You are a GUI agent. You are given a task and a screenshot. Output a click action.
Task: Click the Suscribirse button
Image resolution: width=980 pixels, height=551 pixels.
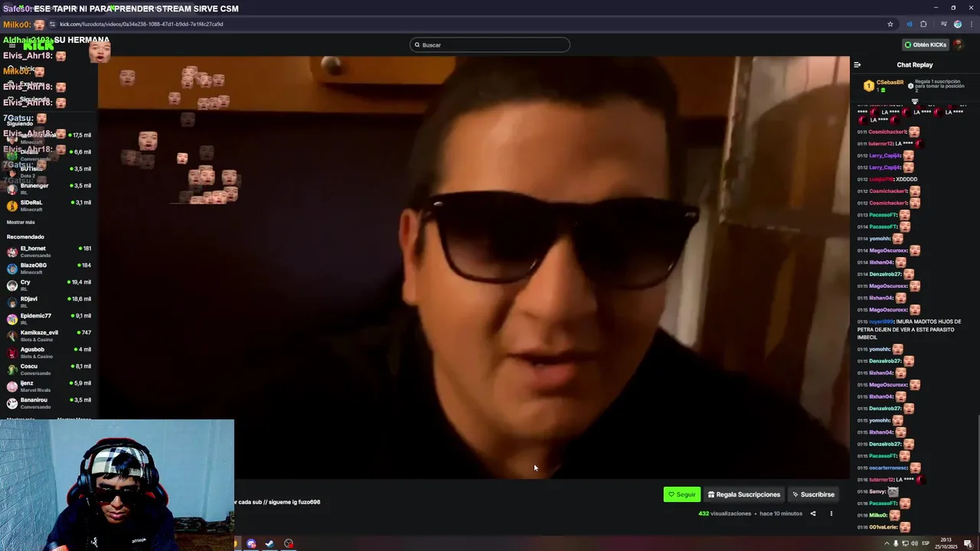pos(813,494)
